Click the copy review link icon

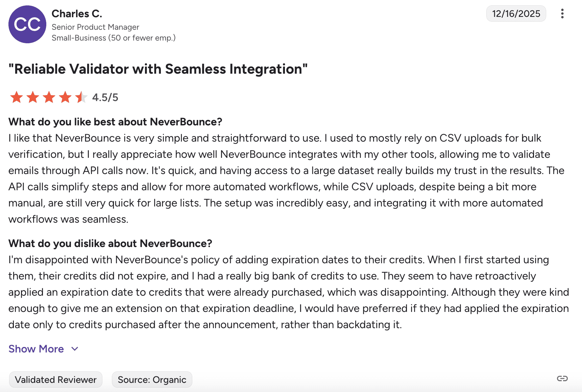point(562,378)
